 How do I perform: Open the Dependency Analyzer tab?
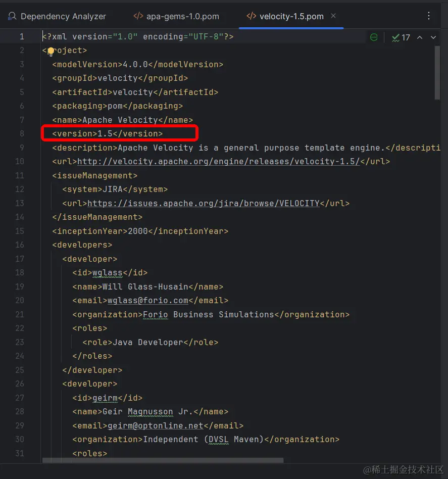[x=57, y=16]
